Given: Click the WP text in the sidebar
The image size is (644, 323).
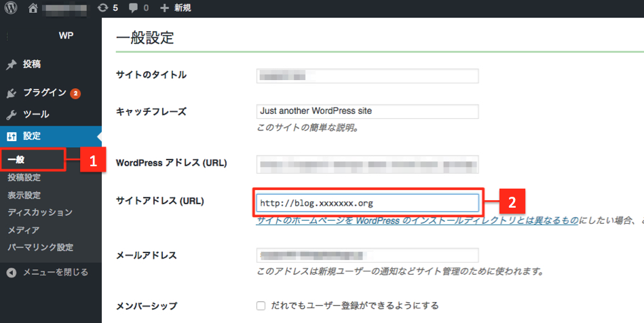Looking at the screenshot, I should click(66, 35).
